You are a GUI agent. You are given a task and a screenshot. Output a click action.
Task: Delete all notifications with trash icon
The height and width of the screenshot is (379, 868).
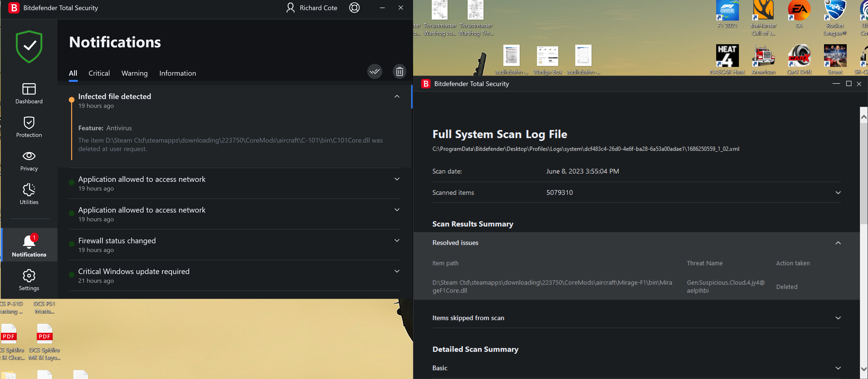coord(399,71)
